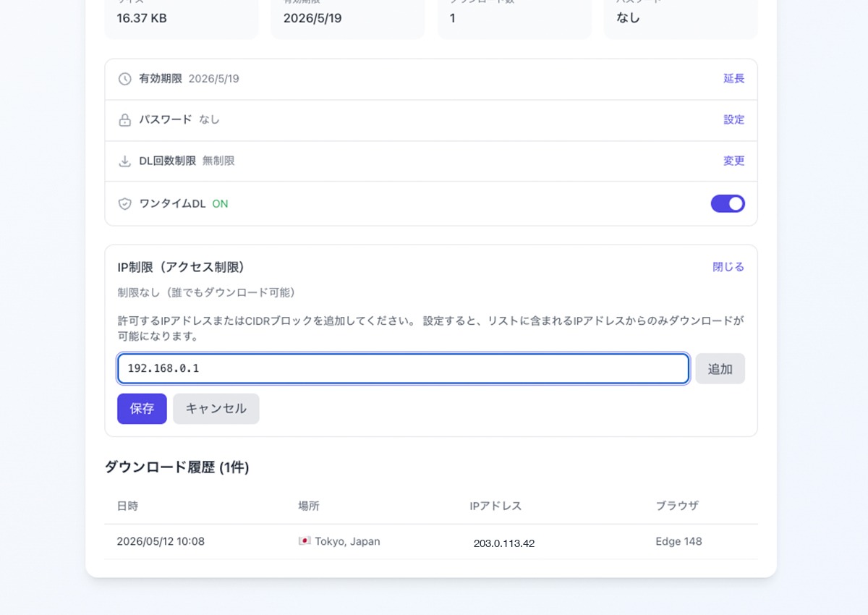Click the shield icon beside ワンタイムDL

click(125, 204)
